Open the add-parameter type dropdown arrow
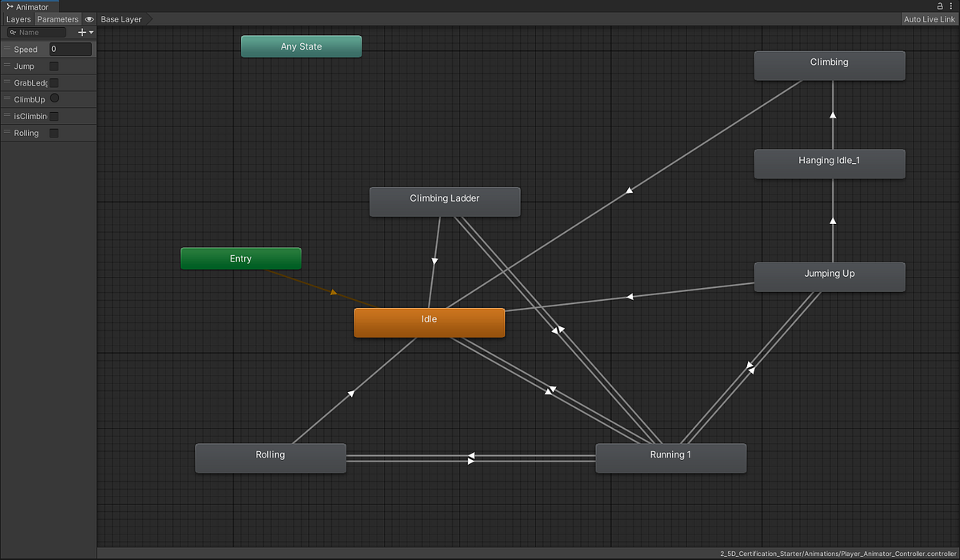 pos(90,32)
